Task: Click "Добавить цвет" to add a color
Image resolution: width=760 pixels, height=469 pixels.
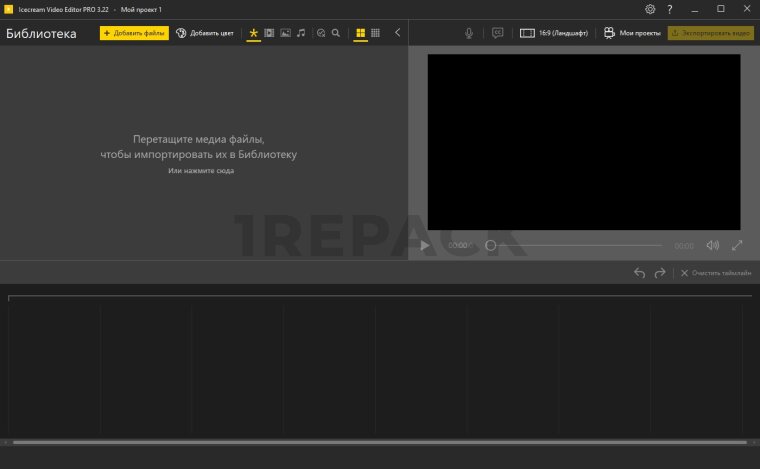Action: point(205,33)
